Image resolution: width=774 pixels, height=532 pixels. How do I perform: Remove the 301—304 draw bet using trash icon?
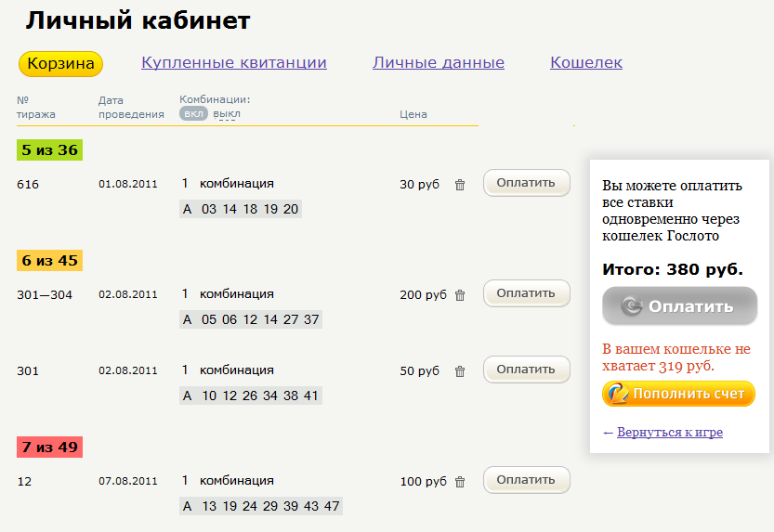[460, 295]
